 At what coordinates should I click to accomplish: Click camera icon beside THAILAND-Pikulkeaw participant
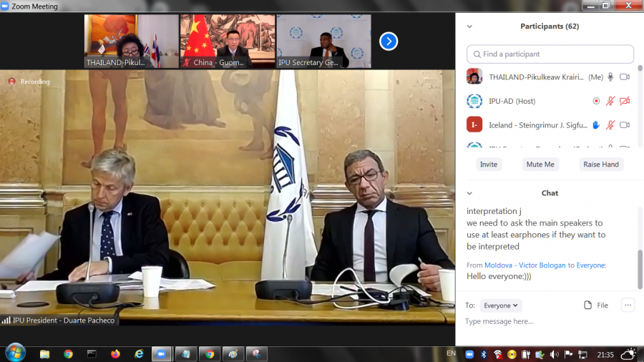pyautogui.click(x=625, y=77)
